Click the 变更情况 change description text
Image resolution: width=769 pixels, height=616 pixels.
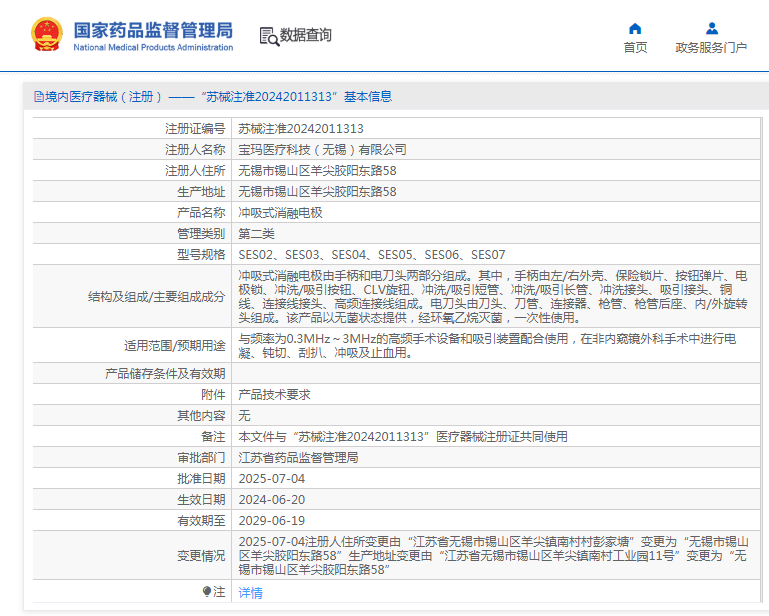coord(493,556)
